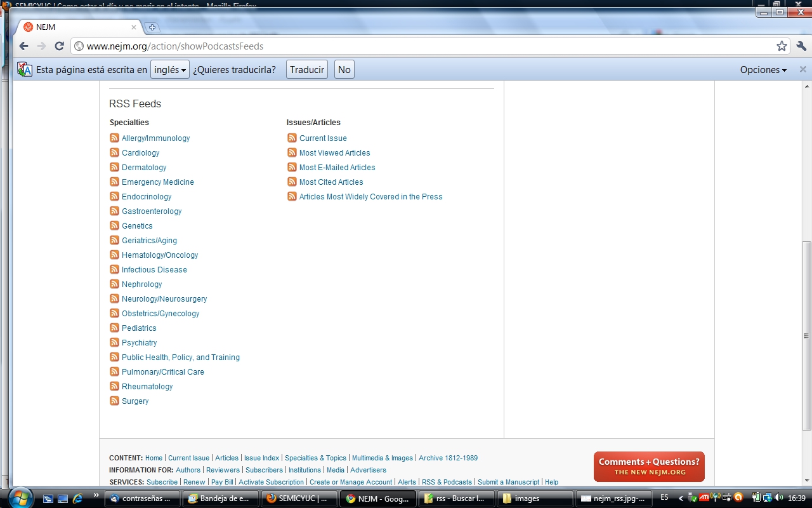Open a new tab with the plus button
The height and width of the screenshot is (508, 812).
[152, 27]
